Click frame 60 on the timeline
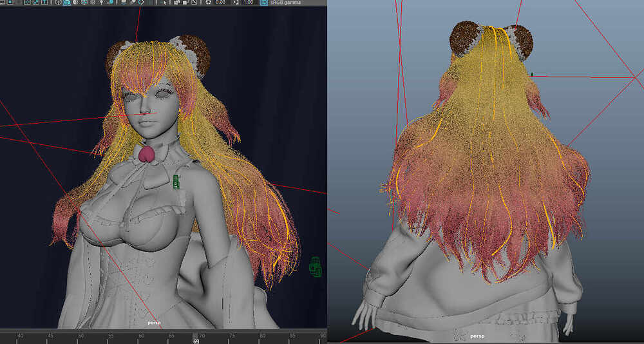This screenshot has height=344, width=644. (141, 336)
